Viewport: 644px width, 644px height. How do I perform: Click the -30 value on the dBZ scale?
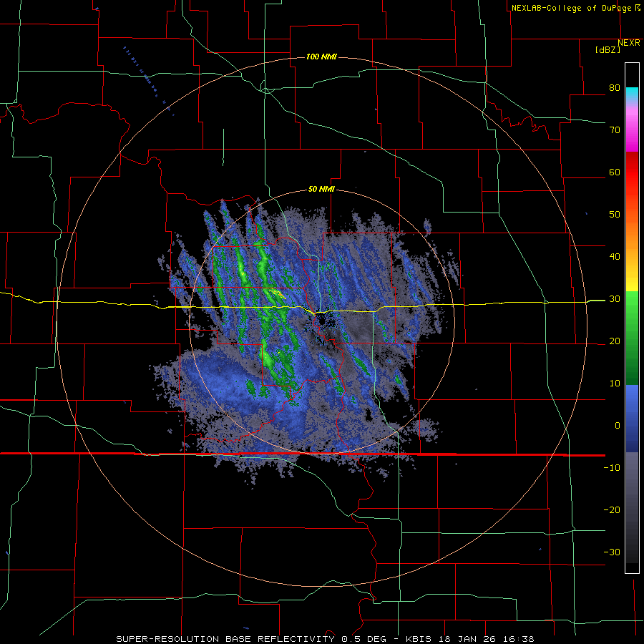click(x=612, y=552)
